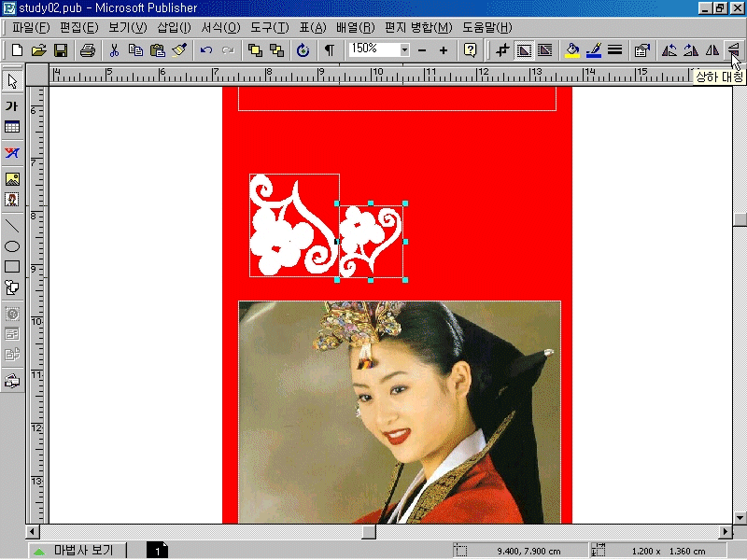Select the Form Control tool
This screenshot has width=747, height=560.
pyautogui.click(x=12, y=334)
